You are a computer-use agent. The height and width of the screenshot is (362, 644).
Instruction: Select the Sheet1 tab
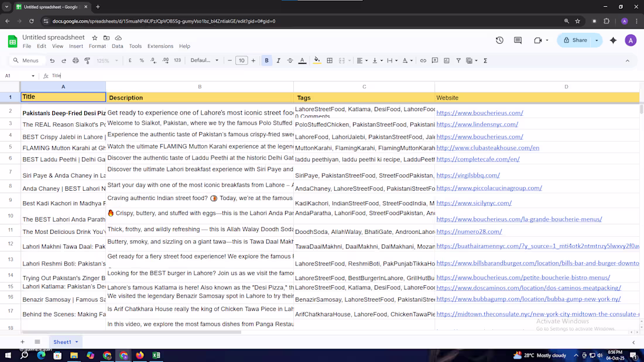(66, 342)
